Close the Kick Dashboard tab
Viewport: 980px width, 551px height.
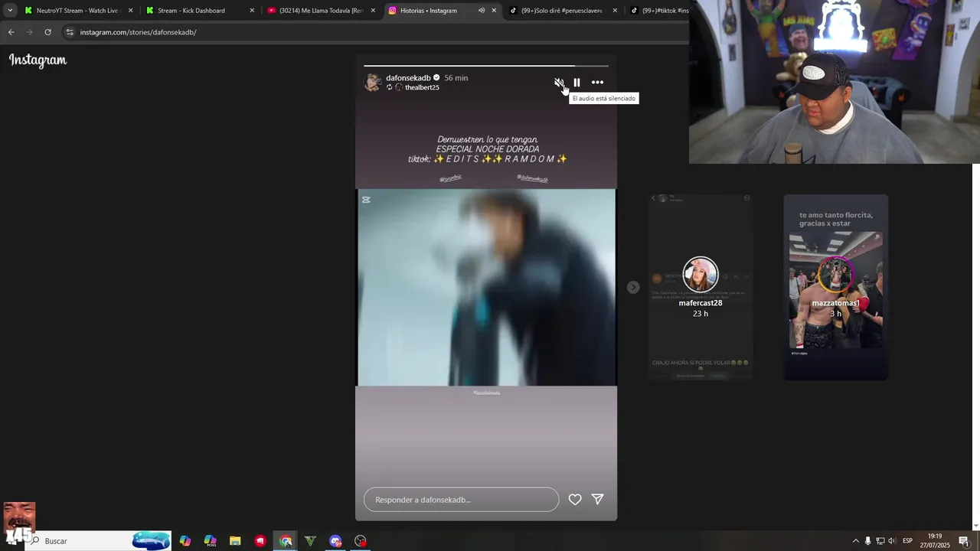point(252,11)
